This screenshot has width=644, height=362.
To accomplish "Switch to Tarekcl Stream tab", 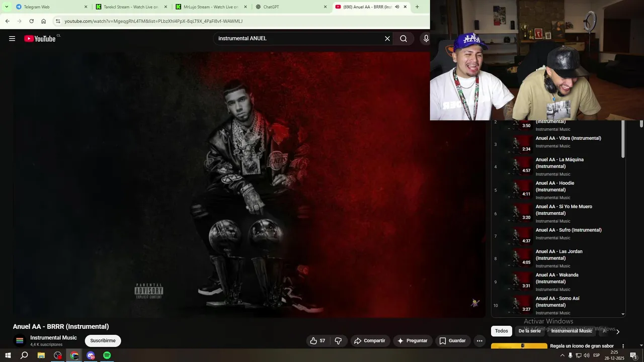I will (132, 7).
